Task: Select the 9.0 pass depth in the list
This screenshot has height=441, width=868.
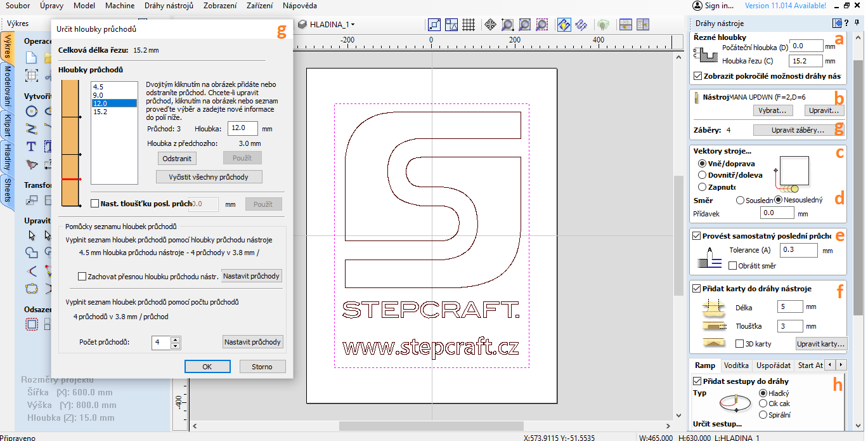Action: pos(114,95)
